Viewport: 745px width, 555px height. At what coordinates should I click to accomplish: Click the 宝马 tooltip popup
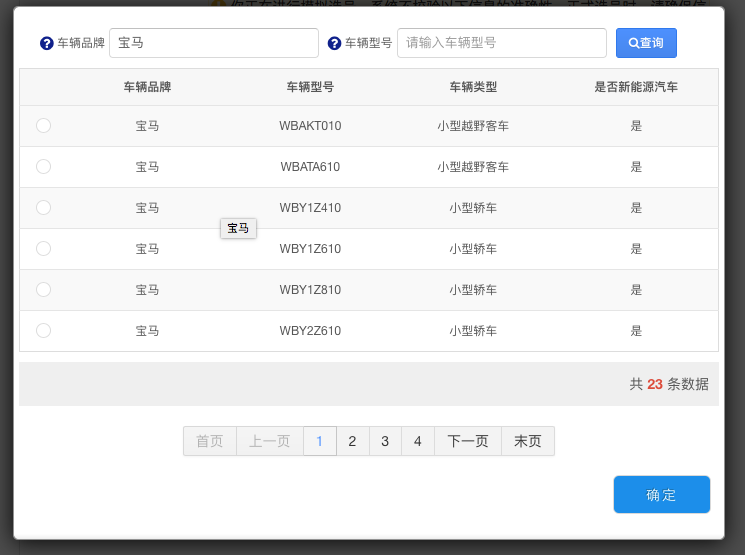(x=239, y=228)
